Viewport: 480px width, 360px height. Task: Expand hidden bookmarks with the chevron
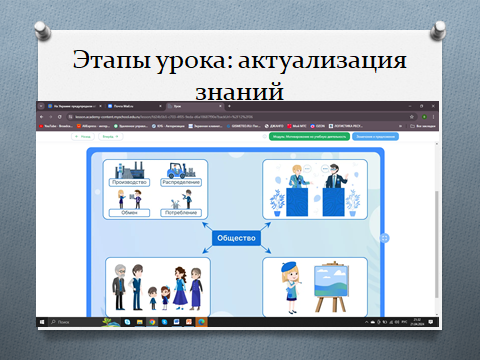pyautogui.click(x=400, y=126)
